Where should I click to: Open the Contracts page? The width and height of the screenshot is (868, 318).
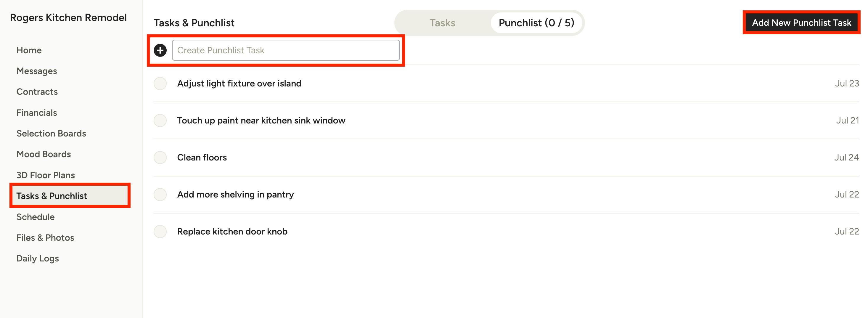[37, 92]
